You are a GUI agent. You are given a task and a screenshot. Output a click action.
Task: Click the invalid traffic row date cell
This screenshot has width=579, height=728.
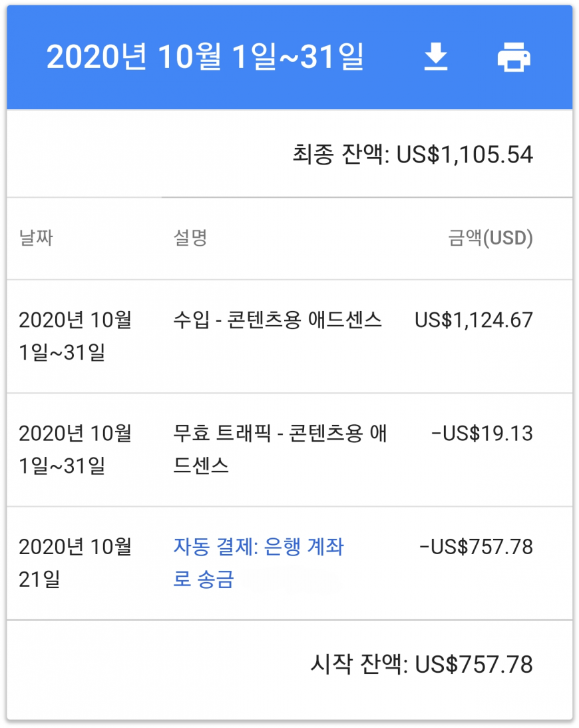coord(75,450)
